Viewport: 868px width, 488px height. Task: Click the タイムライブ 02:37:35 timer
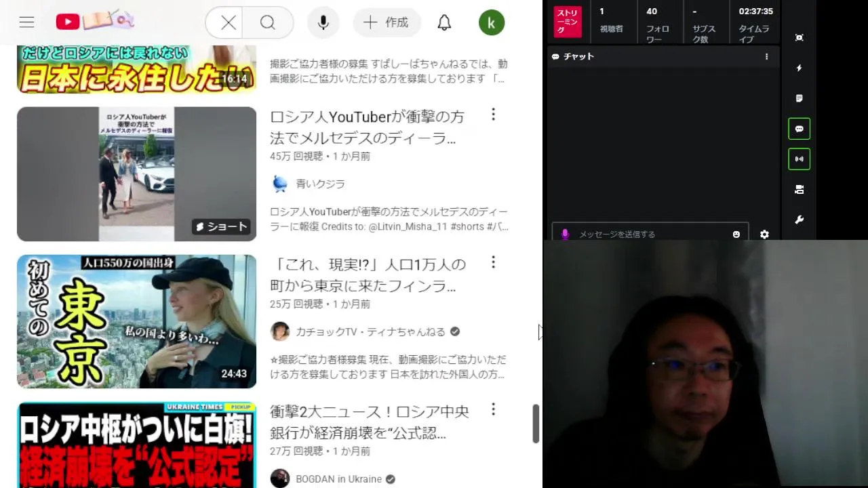(755, 25)
